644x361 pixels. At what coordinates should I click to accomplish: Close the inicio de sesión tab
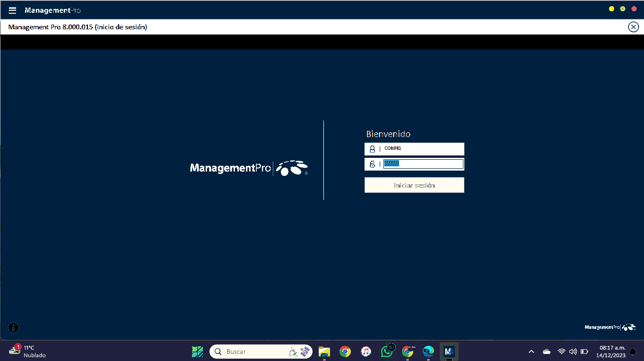click(633, 27)
